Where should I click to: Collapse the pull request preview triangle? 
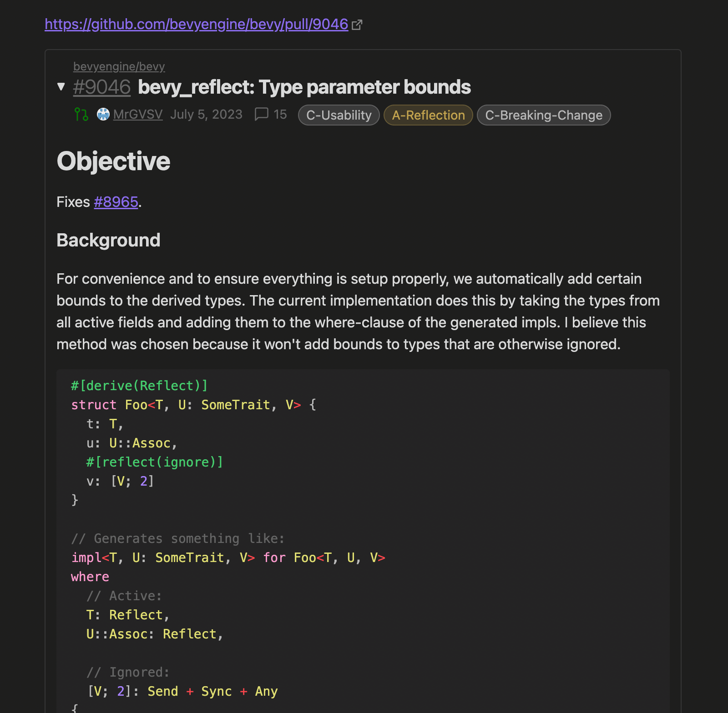(61, 86)
